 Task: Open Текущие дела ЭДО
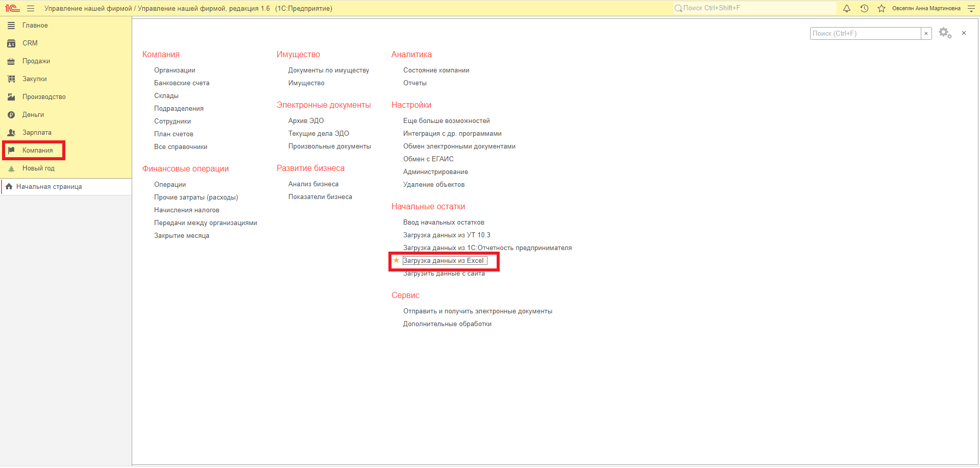point(318,134)
